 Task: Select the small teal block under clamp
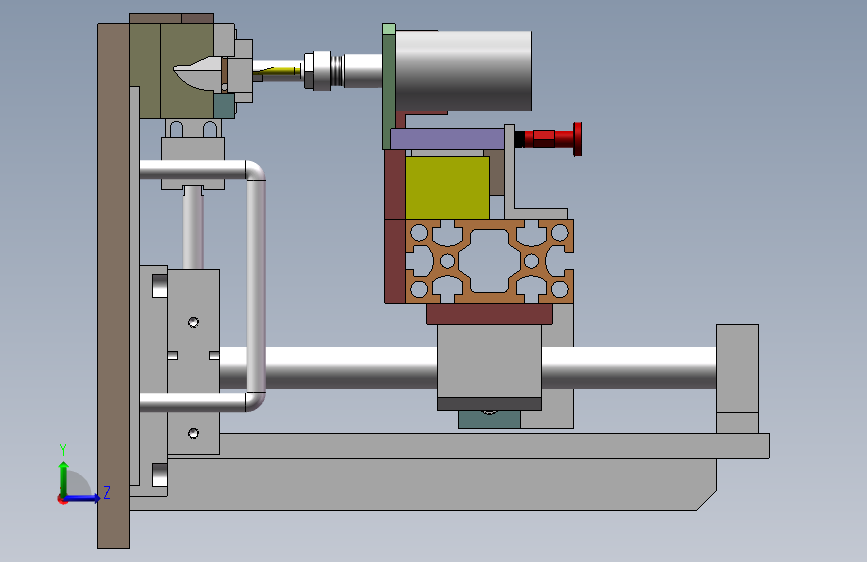click(224, 106)
